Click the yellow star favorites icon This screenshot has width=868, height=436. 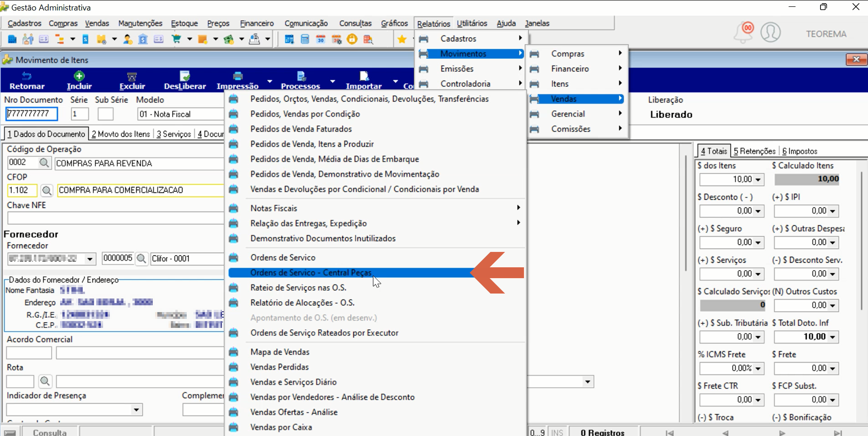click(x=402, y=39)
